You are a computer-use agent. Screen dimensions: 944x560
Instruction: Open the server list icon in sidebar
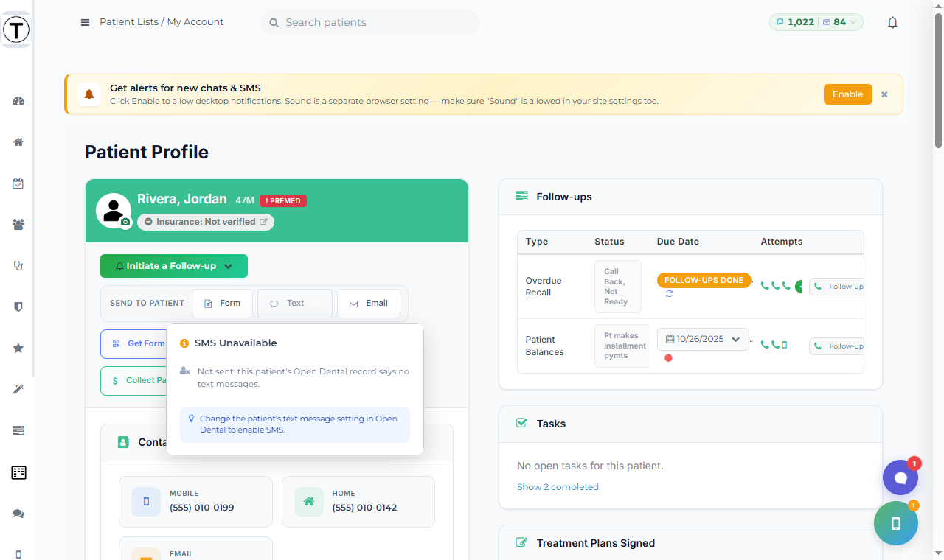pyautogui.click(x=18, y=430)
